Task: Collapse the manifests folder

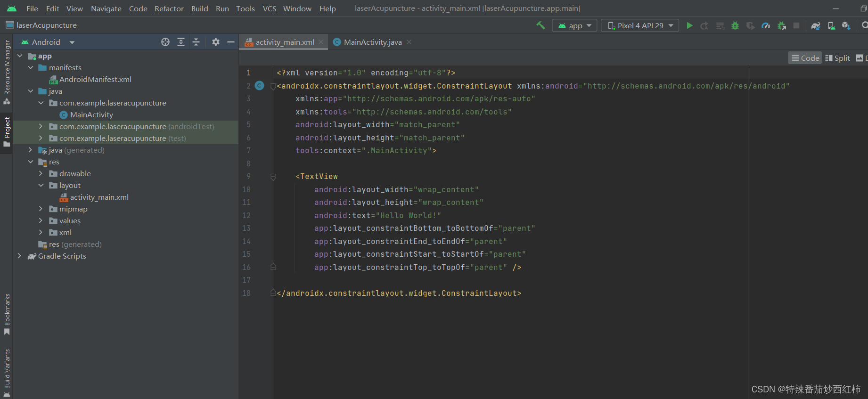Action: (x=31, y=67)
